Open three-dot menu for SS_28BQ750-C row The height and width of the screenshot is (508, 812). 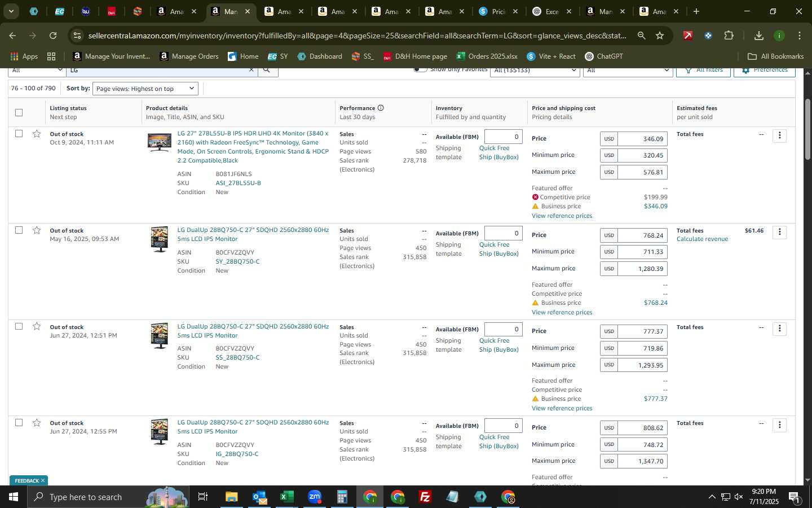pos(779,329)
